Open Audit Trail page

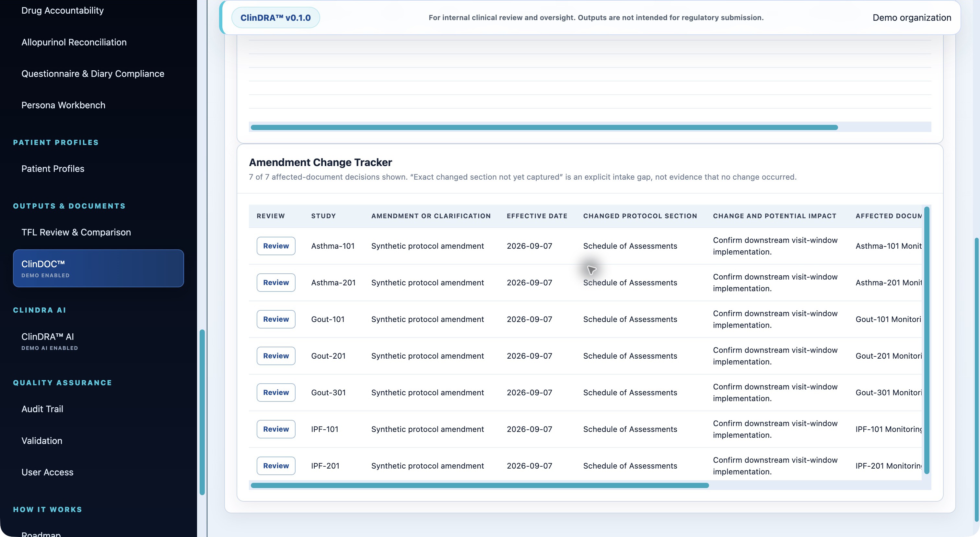click(x=42, y=409)
